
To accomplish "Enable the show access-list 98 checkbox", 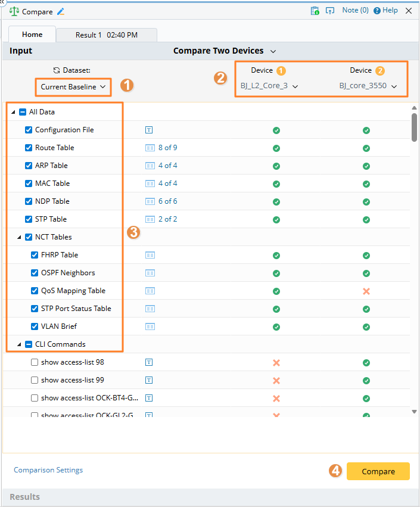I will tap(35, 362).
